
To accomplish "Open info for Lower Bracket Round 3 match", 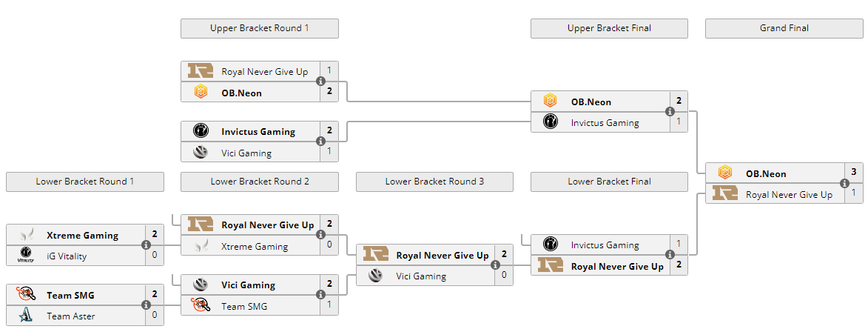I will [495, 265].
